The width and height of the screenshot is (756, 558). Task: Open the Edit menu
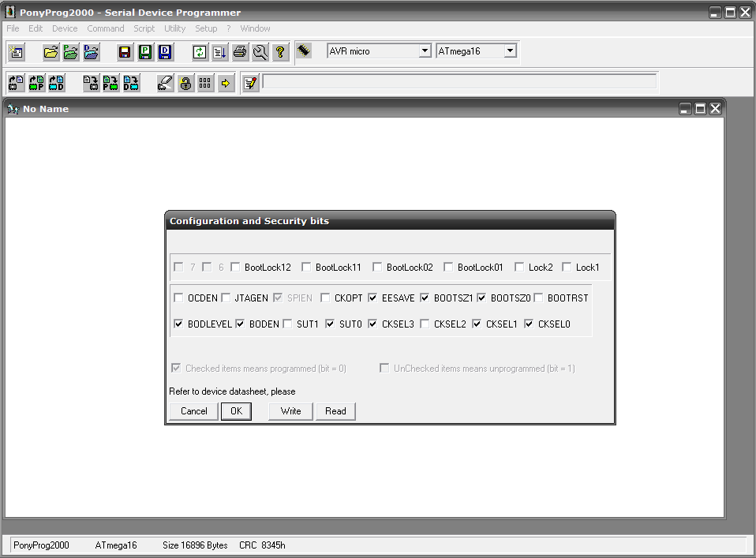[36, 28]
